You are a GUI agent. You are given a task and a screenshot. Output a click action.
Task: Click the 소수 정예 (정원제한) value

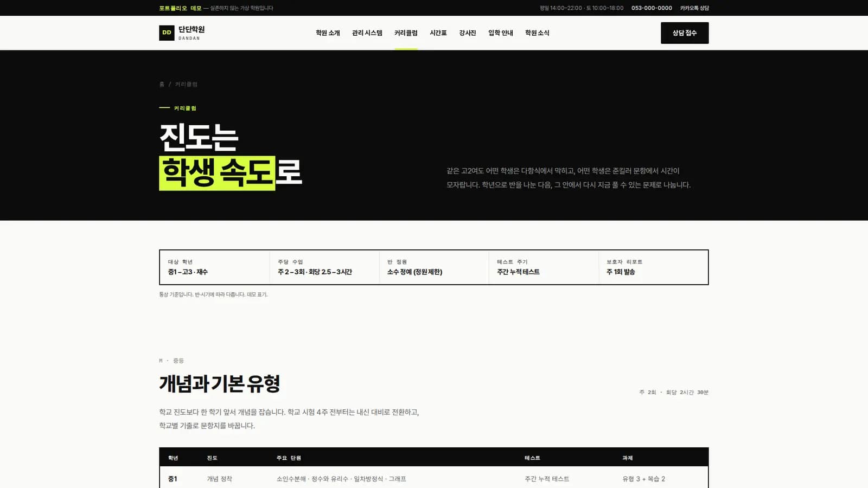[x=414, y=272]
